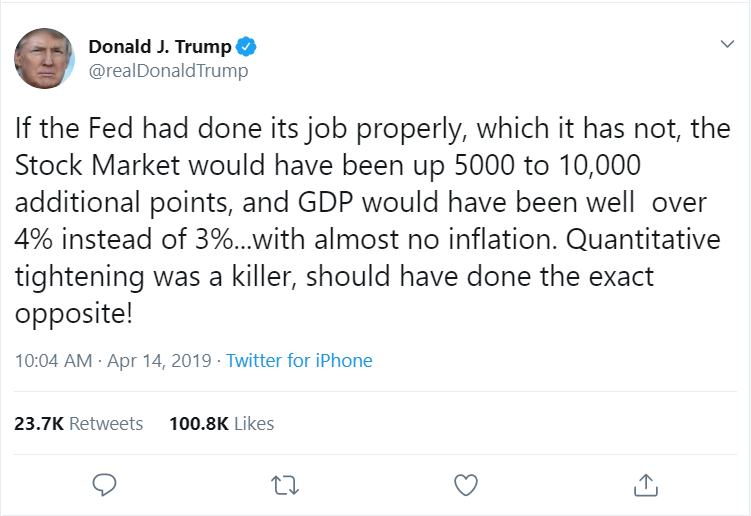Open the round profile avatar photo

tap(45, 58)
